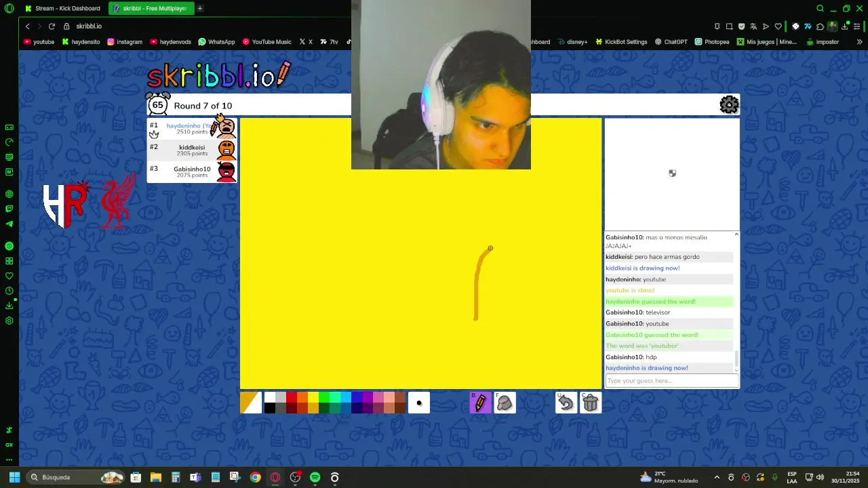Open WhatsApp bookmark
868x488 pixels.
click(216, 42)
